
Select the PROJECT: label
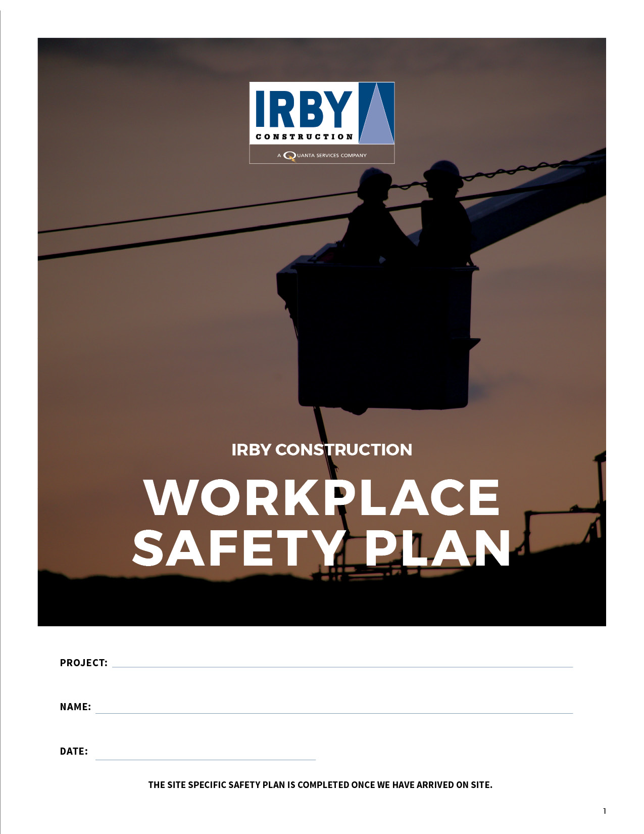tap(83, 663)
